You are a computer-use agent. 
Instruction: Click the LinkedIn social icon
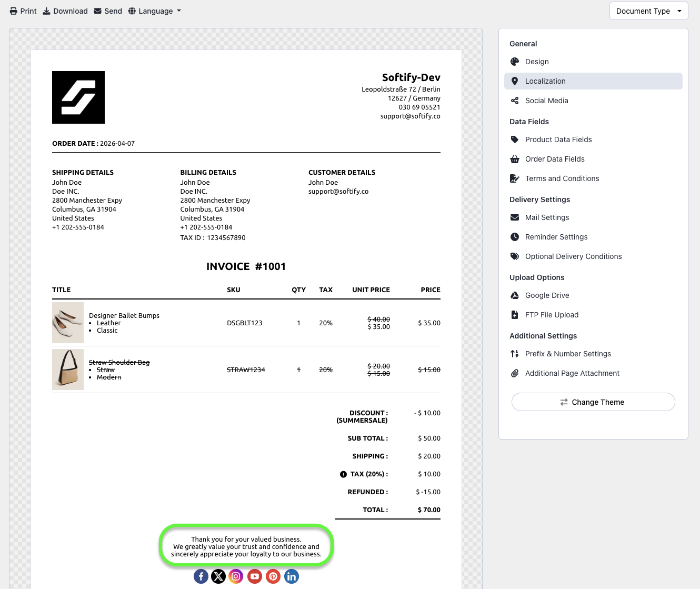(292, 576)
